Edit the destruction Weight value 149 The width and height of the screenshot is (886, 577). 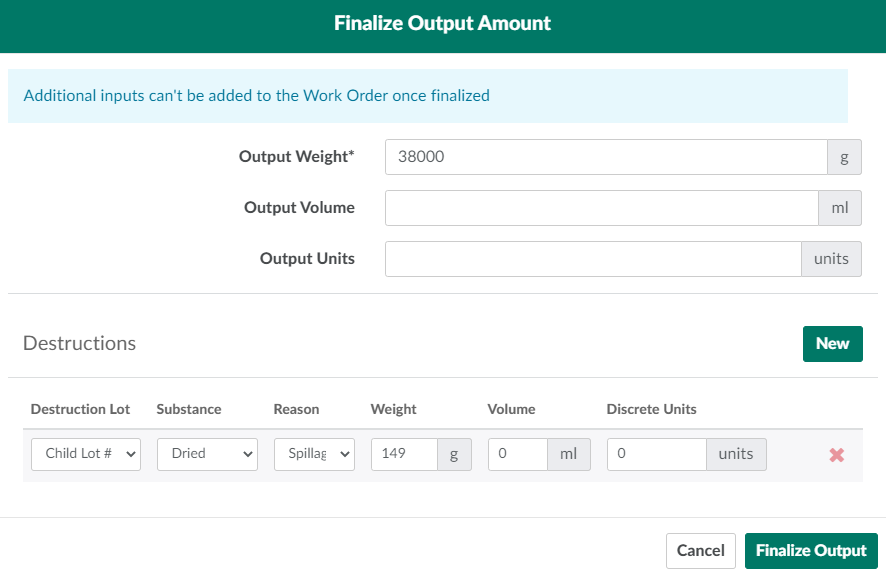coord(404,454)
